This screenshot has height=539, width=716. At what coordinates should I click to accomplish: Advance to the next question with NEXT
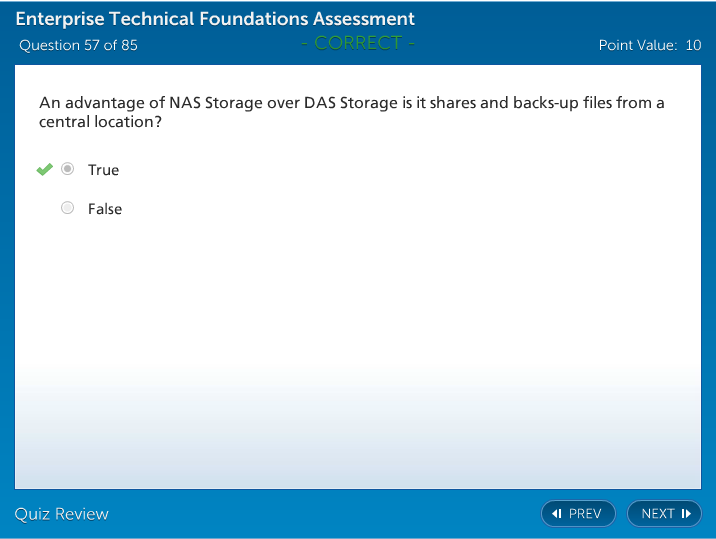664,514
